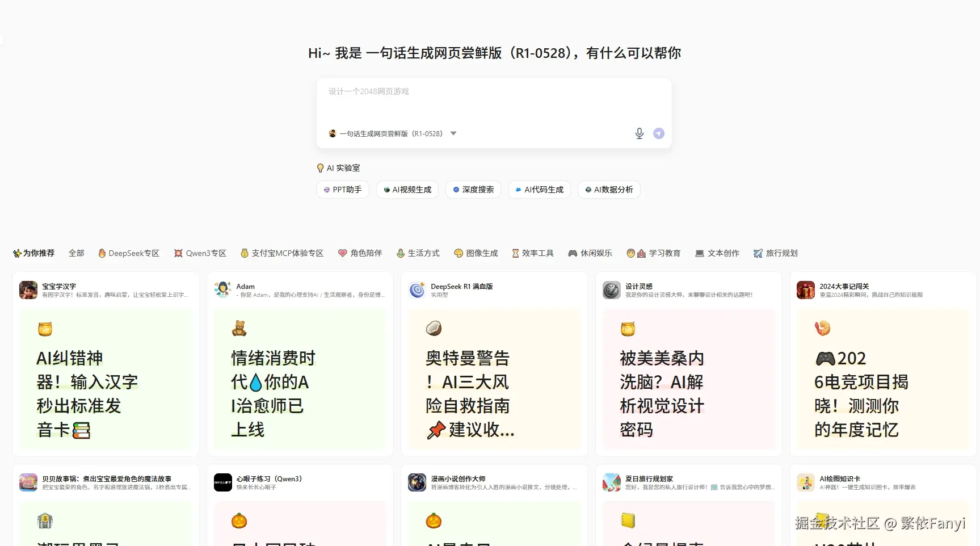Click the Adam agent avatar

click(x=222, y=290)
